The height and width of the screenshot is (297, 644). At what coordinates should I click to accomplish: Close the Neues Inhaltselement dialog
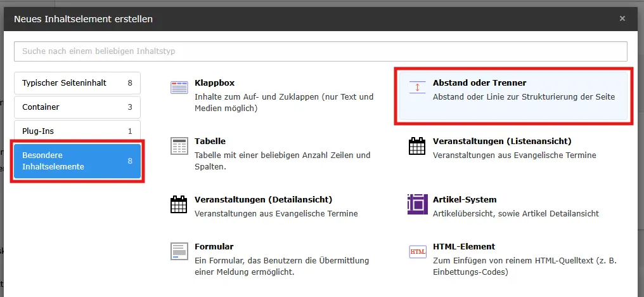tap(622, 18)
